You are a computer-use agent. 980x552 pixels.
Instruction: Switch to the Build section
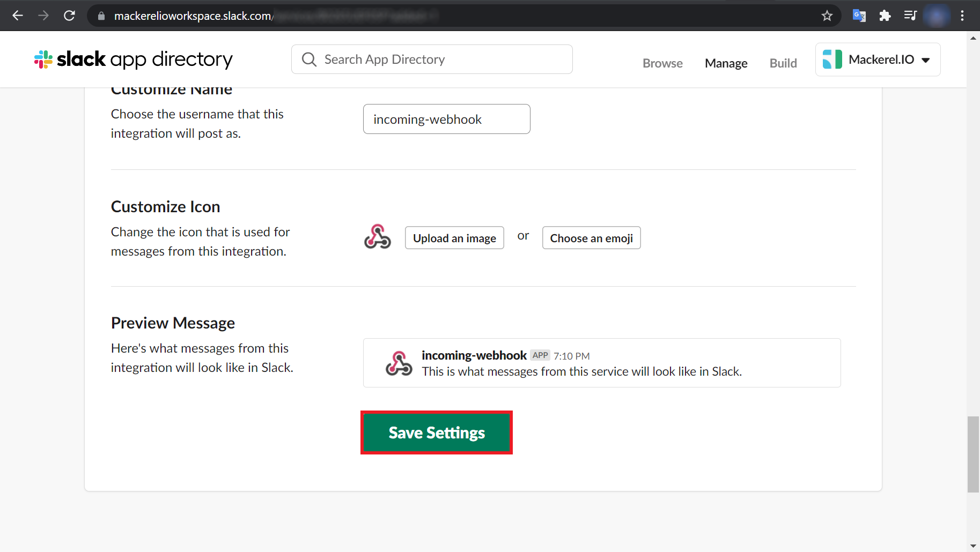pos(783,63)
